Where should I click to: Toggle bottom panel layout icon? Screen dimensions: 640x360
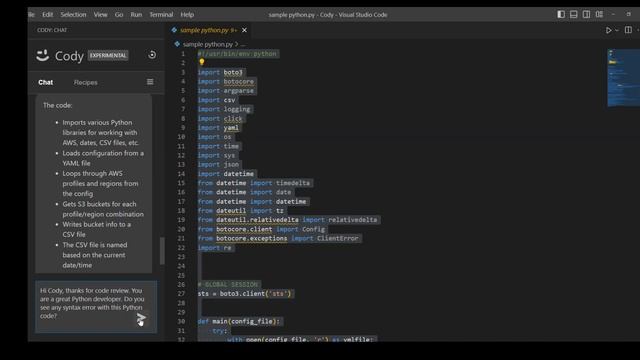pyautogui.click(x=573, y=14)
